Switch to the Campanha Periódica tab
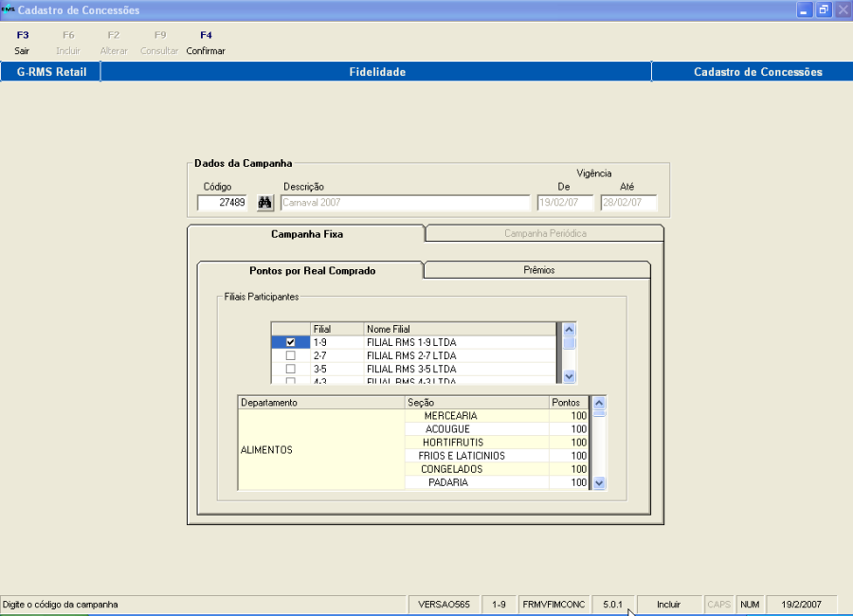Image resolution: width=853 pixels, height=616 pixels. tap(544, 233)
